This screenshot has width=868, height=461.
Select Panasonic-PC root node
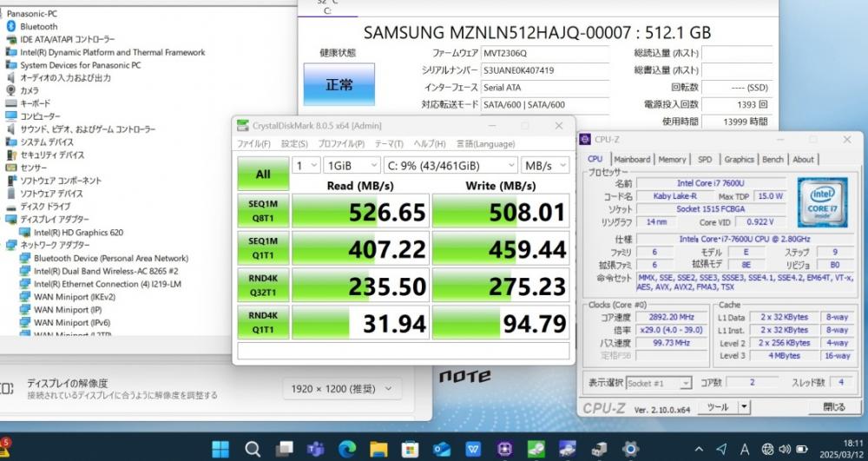coord(31,13)
